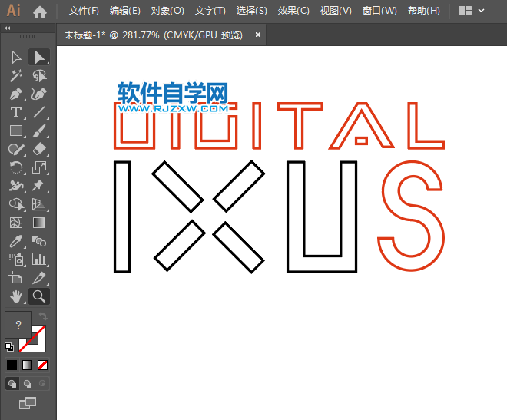Image resolution: width=507 pixels, height=420 pixels.
Task: Open the 视图(V) menu
Action: [x=336, y=11]
